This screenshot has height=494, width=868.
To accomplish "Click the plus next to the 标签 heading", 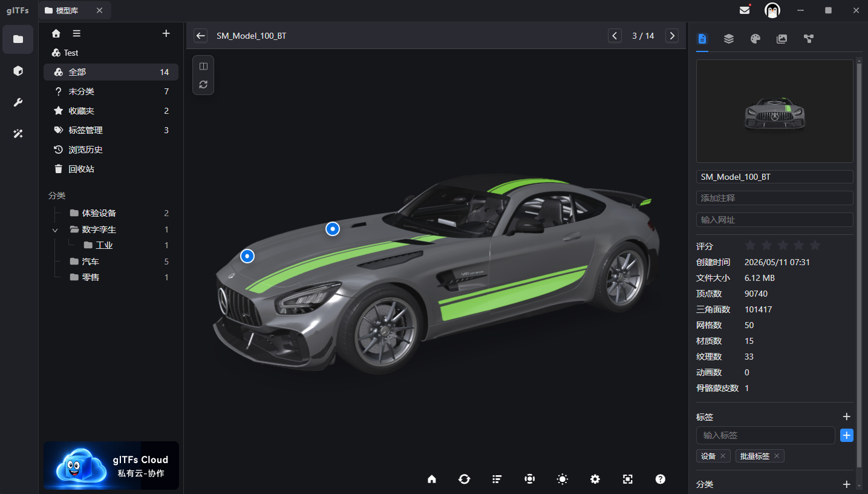I will (847, 417).
